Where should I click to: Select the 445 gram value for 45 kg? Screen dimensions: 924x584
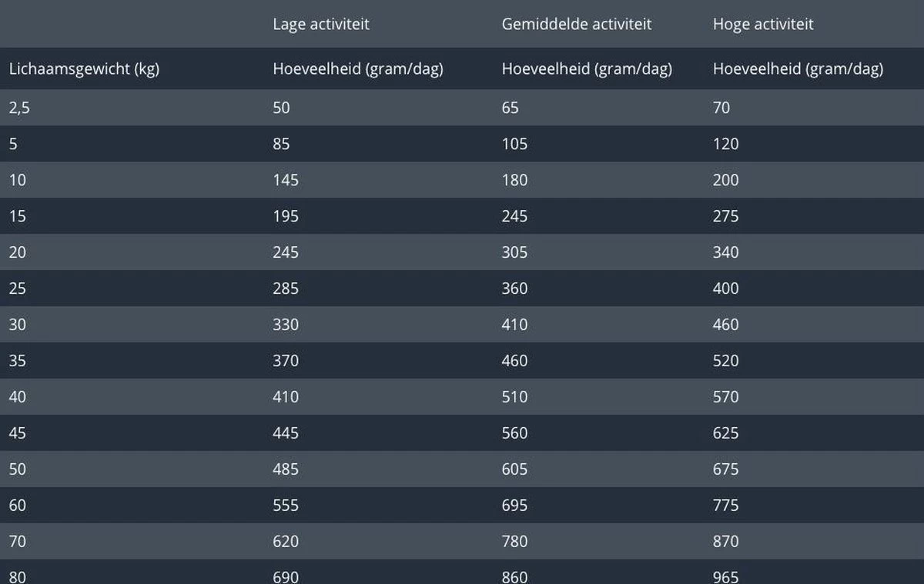286,433
